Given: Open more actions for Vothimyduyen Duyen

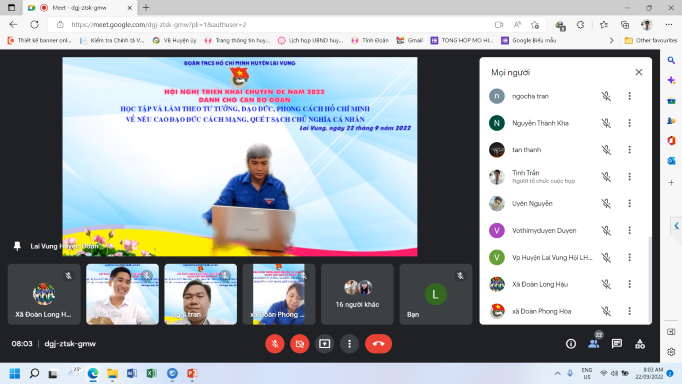Looking at the screenshot, I should [629, 230].
